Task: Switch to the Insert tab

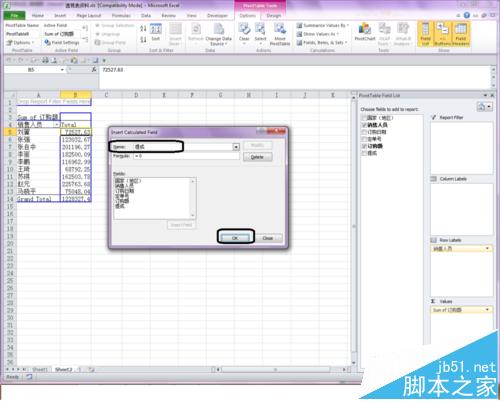Action: [60, 15]
